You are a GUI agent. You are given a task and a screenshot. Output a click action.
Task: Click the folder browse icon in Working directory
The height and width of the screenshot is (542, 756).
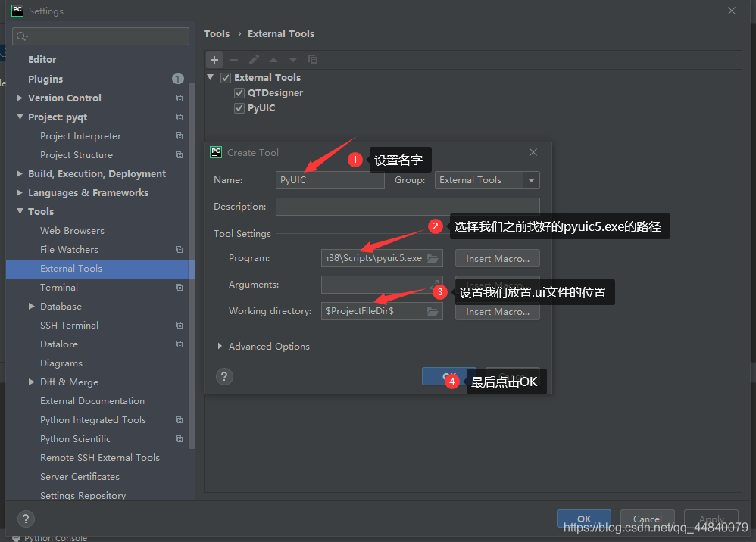(x=433, y=311)
